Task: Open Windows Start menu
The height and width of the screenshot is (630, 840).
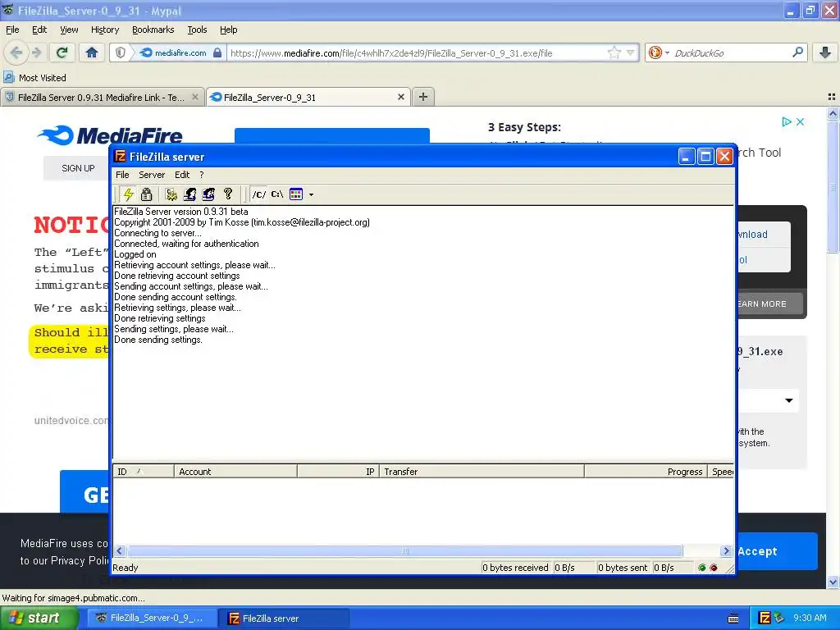Action: click(39, 619)
